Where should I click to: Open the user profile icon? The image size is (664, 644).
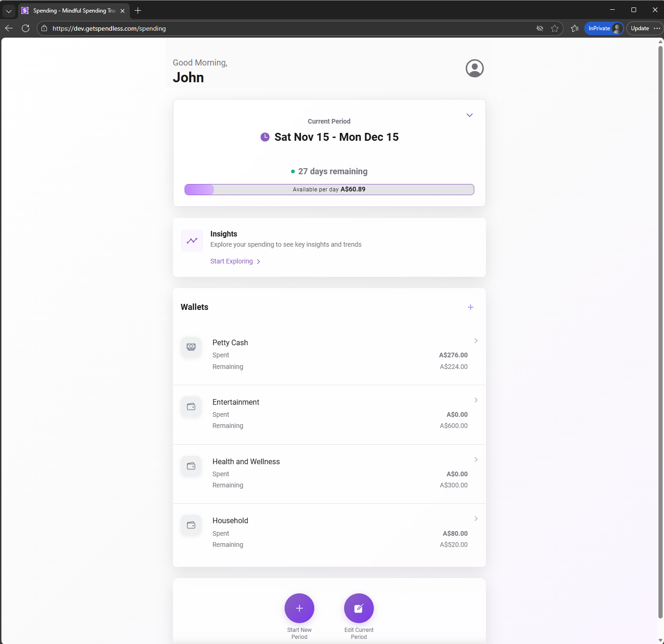474,68
